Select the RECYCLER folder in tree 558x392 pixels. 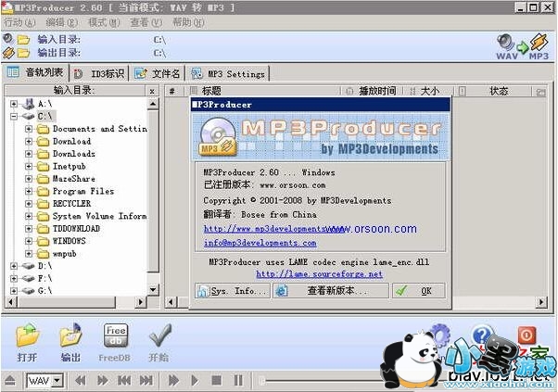tap(71, 204)
